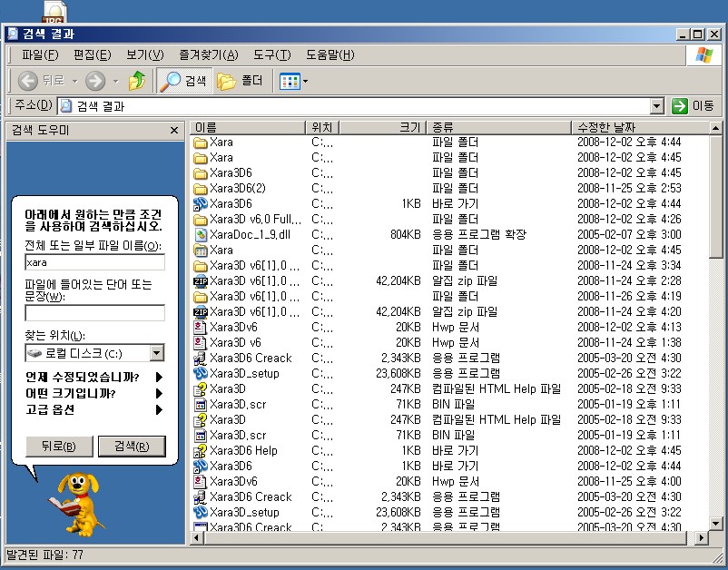
Task: Go up one folder level
Action: (137, 81)
